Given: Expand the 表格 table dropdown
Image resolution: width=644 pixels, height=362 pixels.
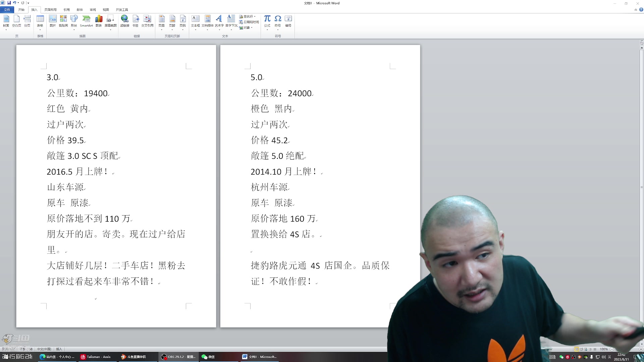Looking at the screenshot, I should click(40, 29).
